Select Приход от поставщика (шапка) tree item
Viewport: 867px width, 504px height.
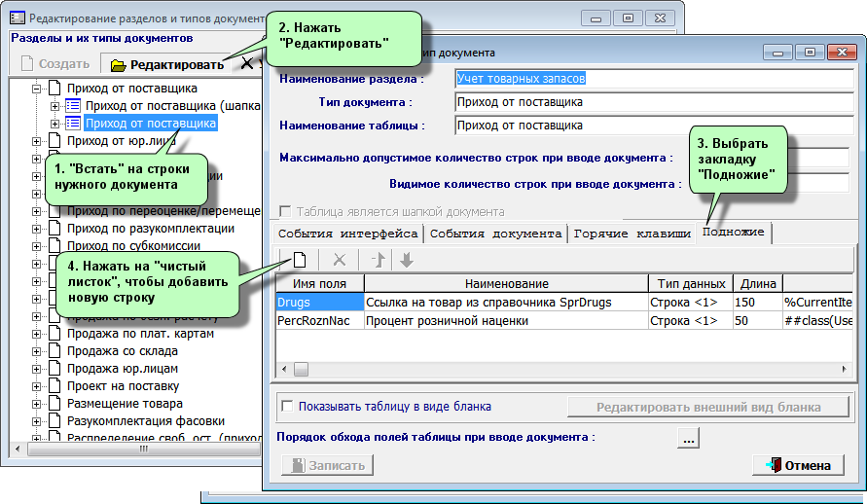pos(172,105)
